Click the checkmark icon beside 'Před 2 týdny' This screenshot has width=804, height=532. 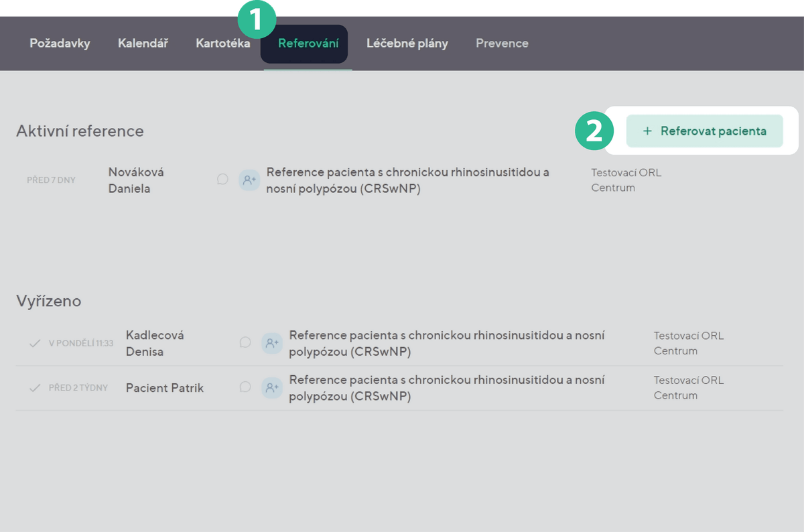point(35,388)
